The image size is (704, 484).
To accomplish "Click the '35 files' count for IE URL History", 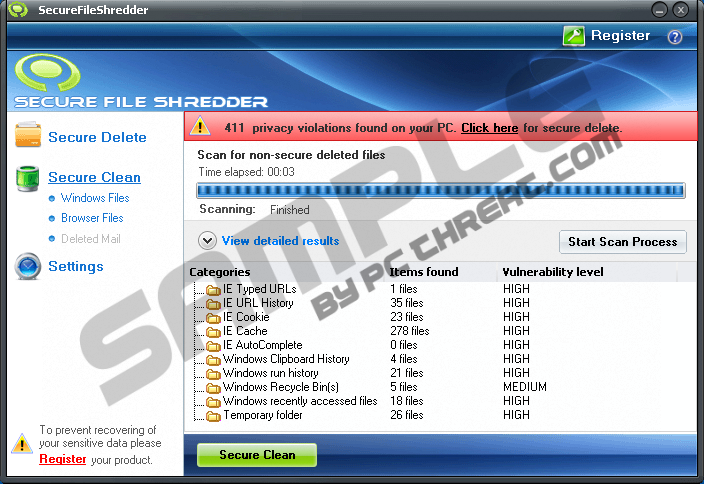I will click(407, 303).
